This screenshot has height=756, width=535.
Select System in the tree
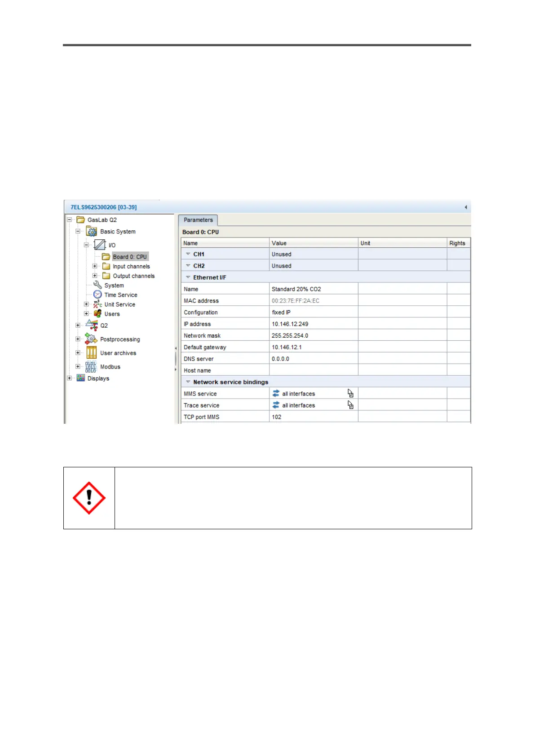114,286
